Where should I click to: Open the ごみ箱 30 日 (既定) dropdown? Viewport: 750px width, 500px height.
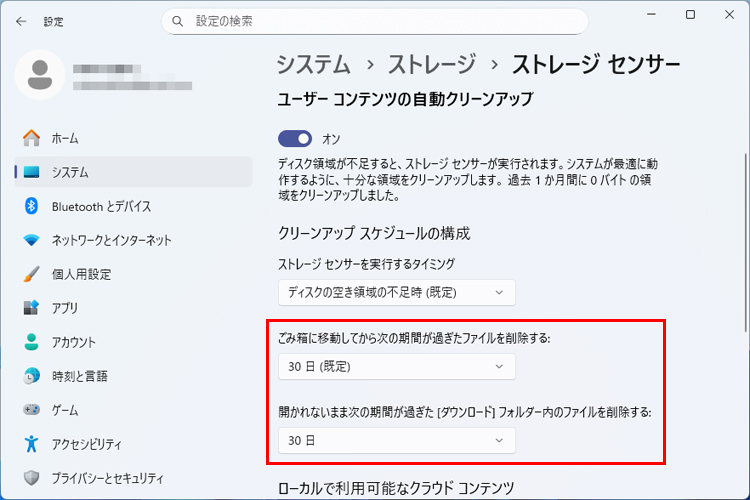click(x=396, y=367)
